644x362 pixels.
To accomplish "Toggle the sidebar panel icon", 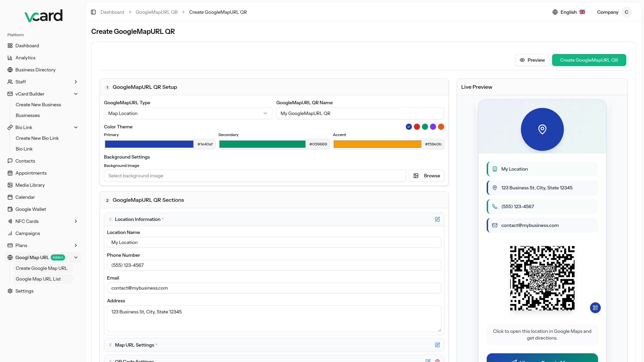I will click(x=93, y=12).
